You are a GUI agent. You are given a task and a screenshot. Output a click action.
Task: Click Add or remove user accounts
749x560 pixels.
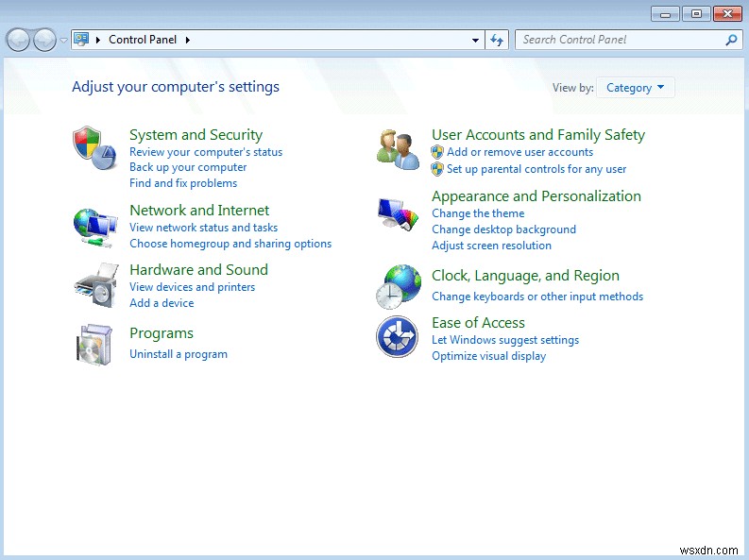point(519,152)
